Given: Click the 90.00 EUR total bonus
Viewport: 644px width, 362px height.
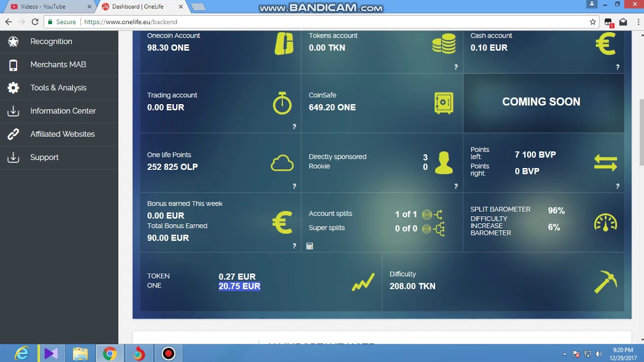Looking at the screenshot, I should coord(168,238).
